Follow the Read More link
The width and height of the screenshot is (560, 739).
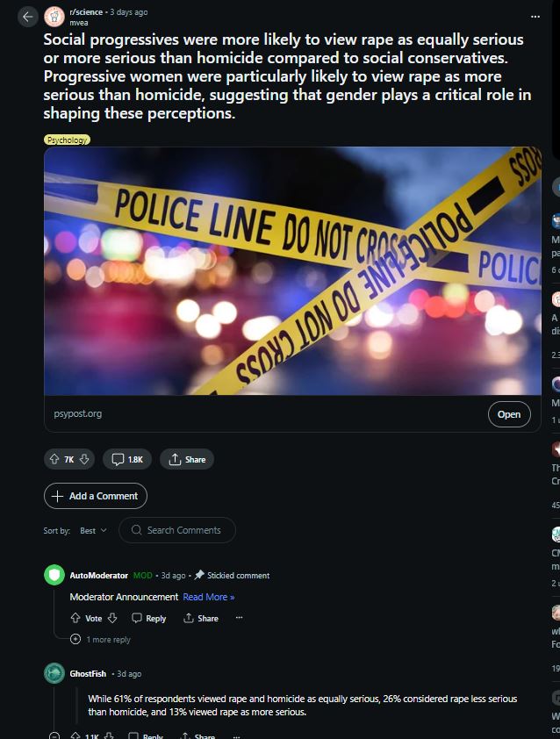tap(209, 597)
